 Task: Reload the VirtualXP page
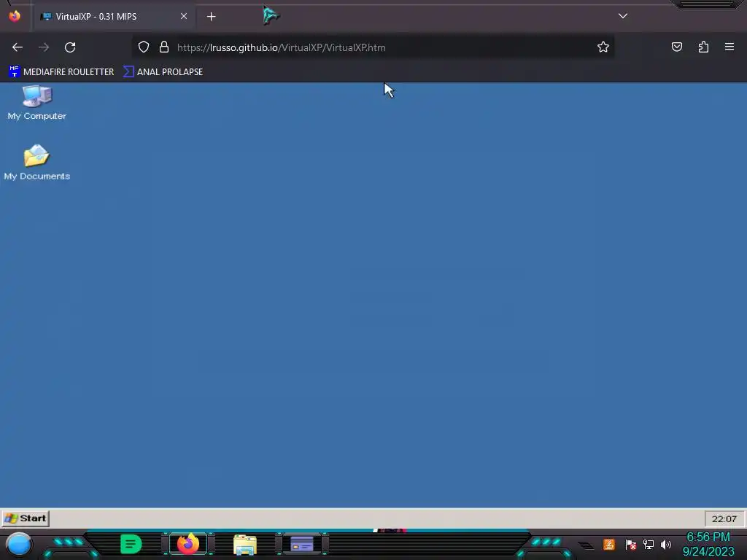point(70,47)
